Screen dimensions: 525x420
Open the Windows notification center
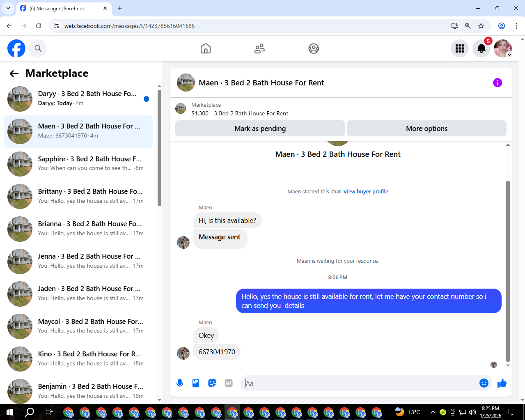(x=512, y=412)
